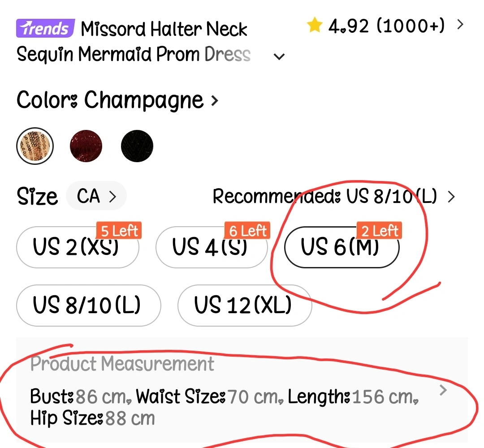Choose size US 2(XS)
The height and width of the screenshot is (448, 484).
click(x=77, y=247)
